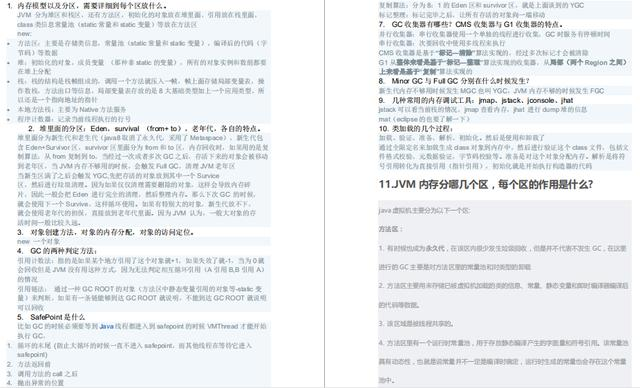Click title '11.JVM 内存分哪几个区'
Viewport: 640px width, 388px height.
[486, 184]
